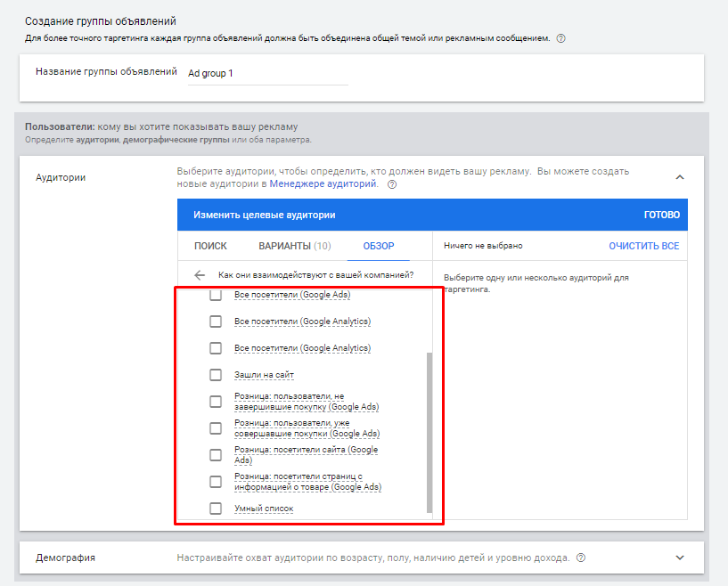Click the ad group name input field
This screenshot has height=586, width=728.
tap(266, 74)
